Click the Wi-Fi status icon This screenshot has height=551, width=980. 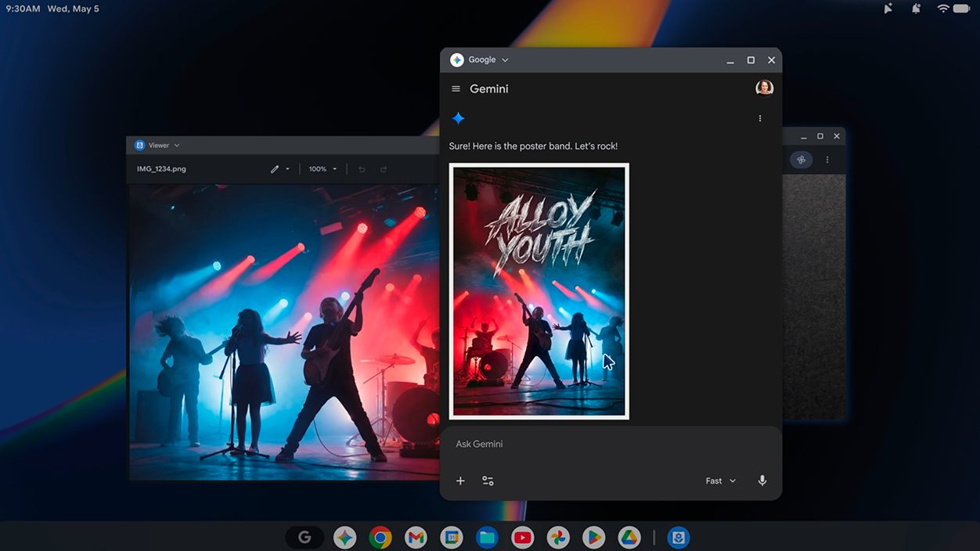943,9
